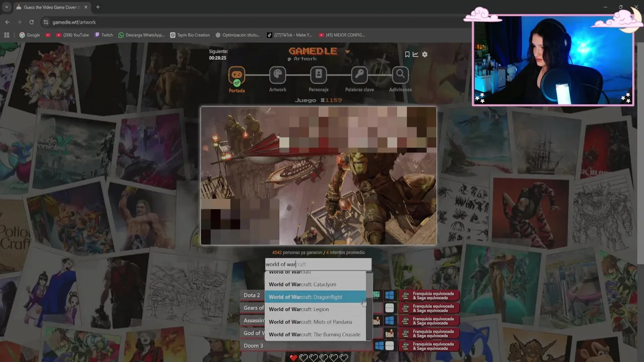Open the bookmark icon near Gamedle header

tap(407, 54)
